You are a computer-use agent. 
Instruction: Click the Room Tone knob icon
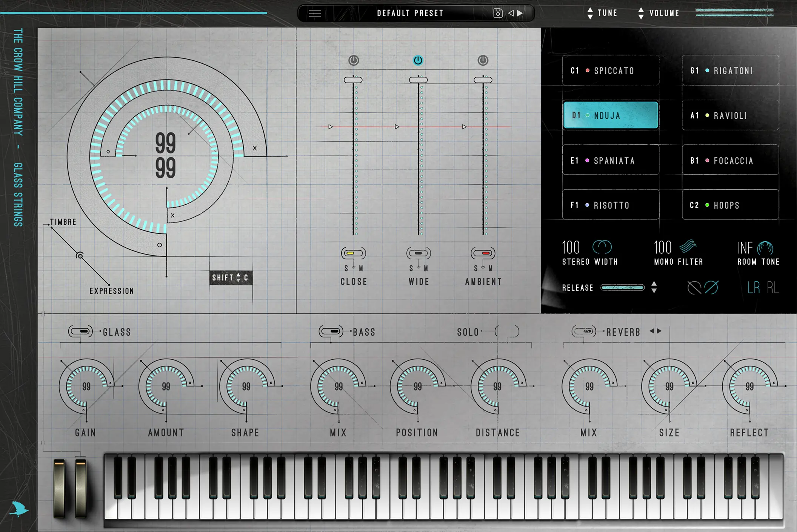pyautogui.click(x=765, y=248)
